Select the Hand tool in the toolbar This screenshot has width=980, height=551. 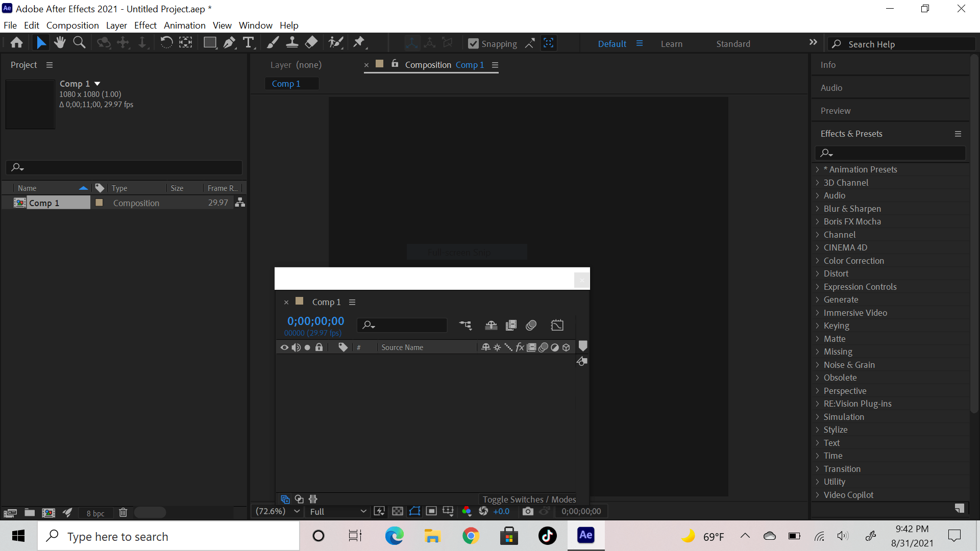(x=60, y=43)
